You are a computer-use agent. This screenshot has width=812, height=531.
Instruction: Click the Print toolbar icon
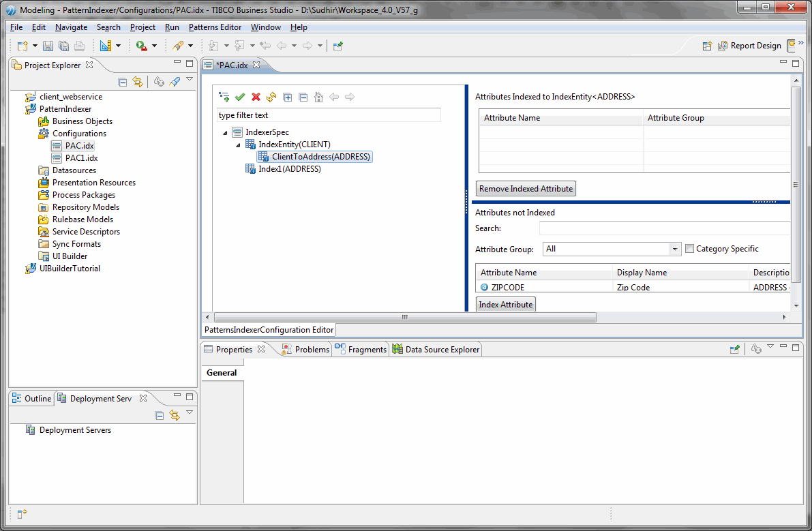[79, 46]
